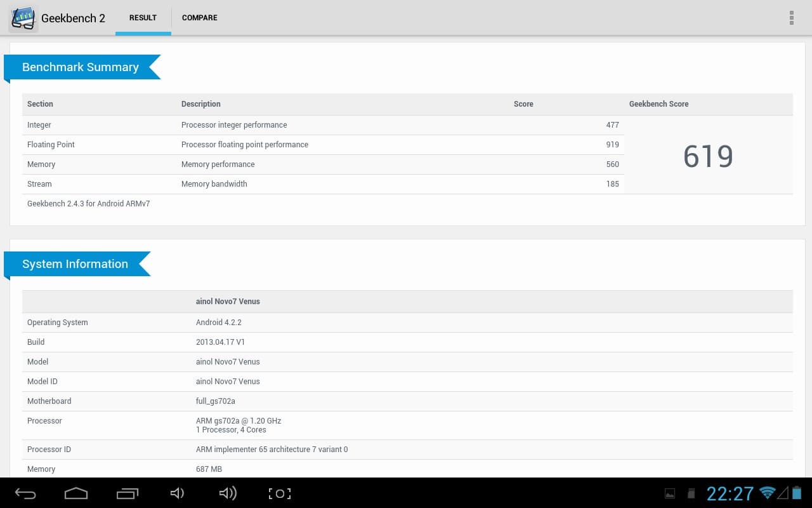The width and height of the screenshot is (812, 508).
Task: Open the three-dot overflow menu
Action: tap(791, 18)
